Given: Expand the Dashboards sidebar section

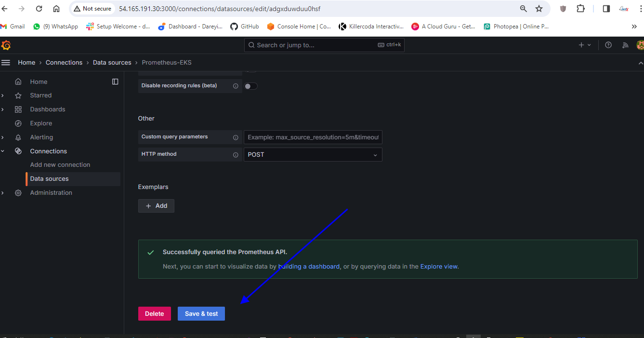Looking at the screenshot, I should click(x=3, y=109).
